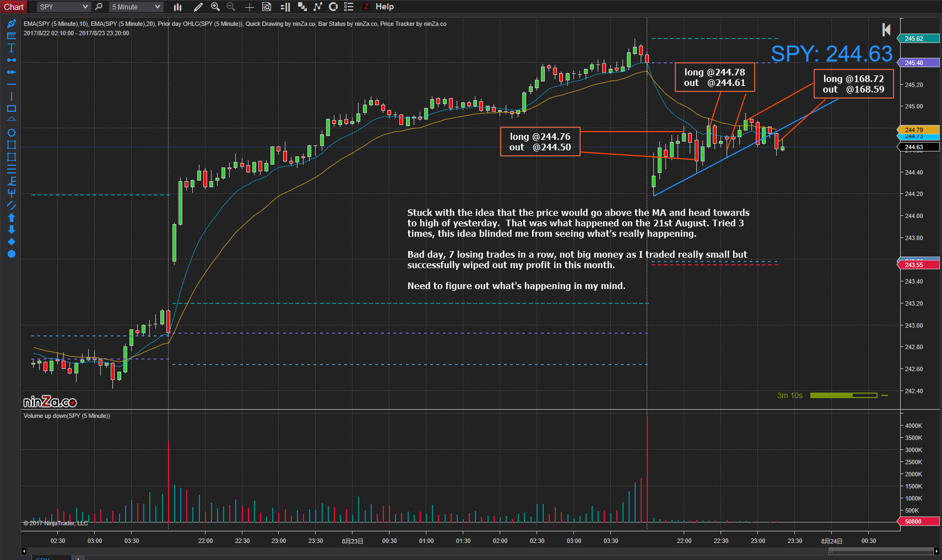Image resolution: width=942 pixels, height=560 pixels.
Task: Open the chart trader icon
Action: (x=285, y=7)
